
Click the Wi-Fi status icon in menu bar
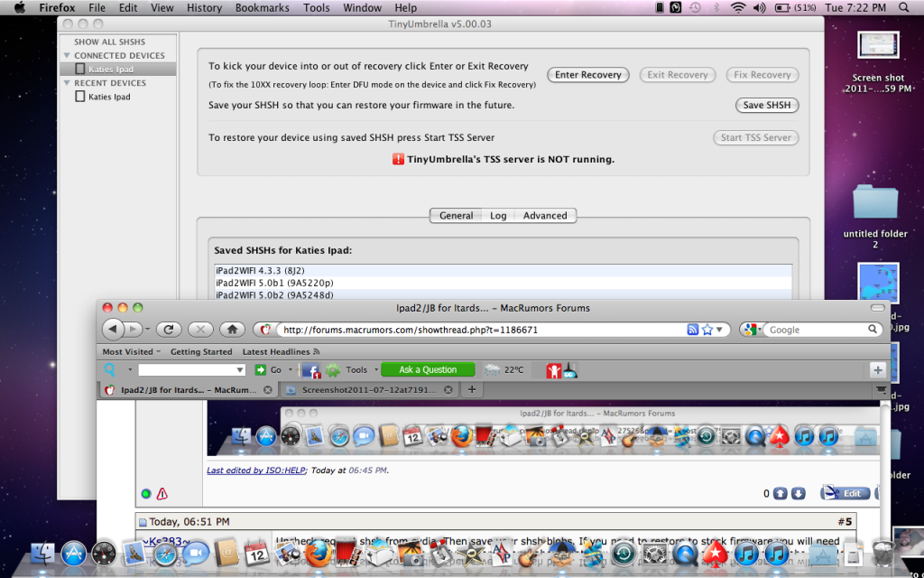tap(738, 7)
